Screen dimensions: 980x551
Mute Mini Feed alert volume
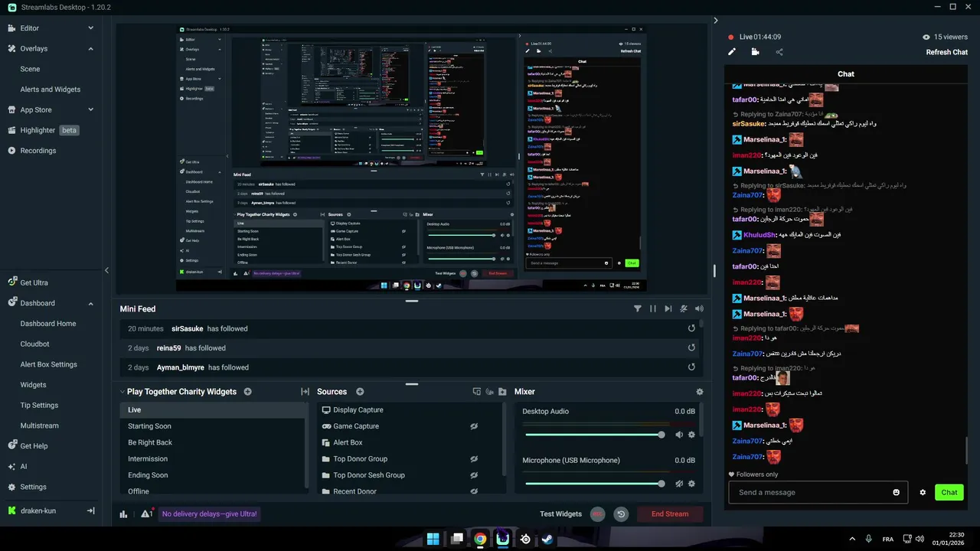tap(699, 309)
